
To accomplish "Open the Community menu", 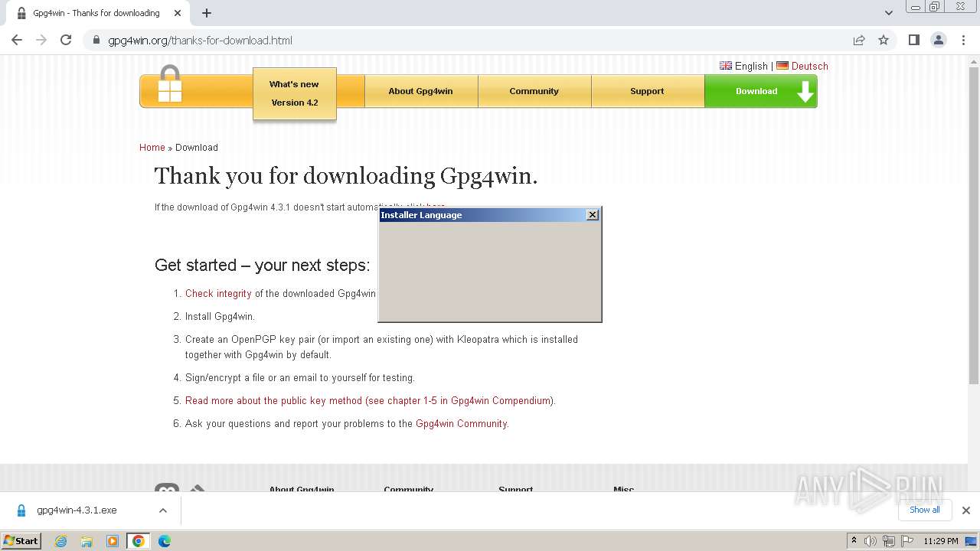I will pos(534,91).
